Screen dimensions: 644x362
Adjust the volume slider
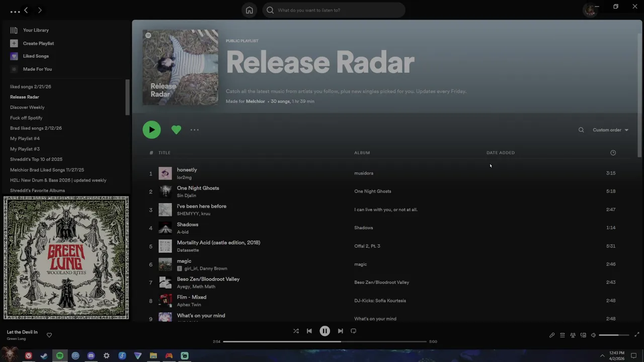(x=613, y=335)
